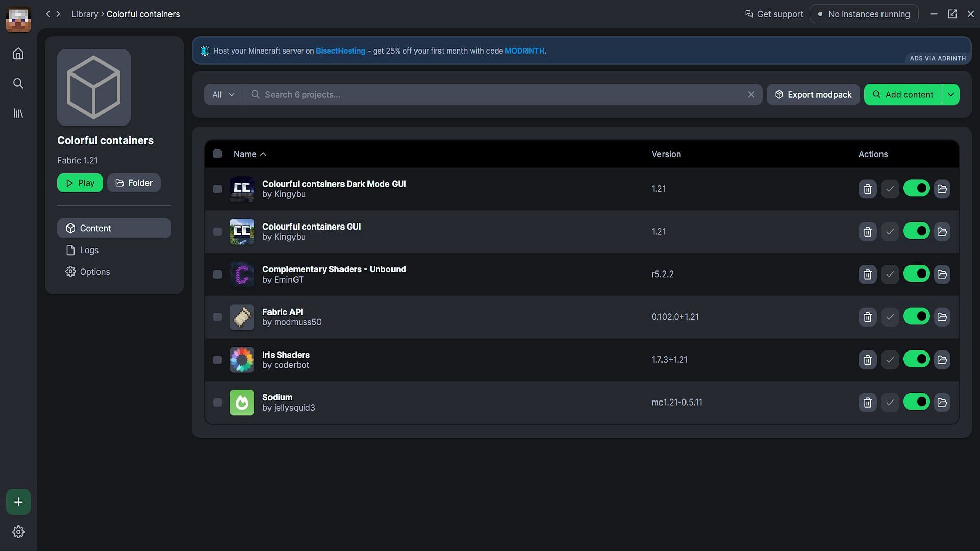Create new instance with plus icon
The image size is (980, 551).
pos(18,502)
